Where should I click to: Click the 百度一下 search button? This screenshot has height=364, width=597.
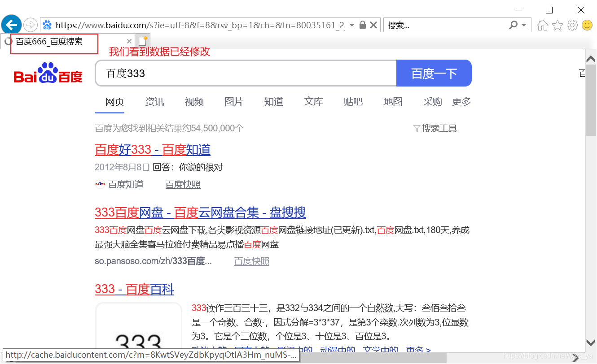434,73
